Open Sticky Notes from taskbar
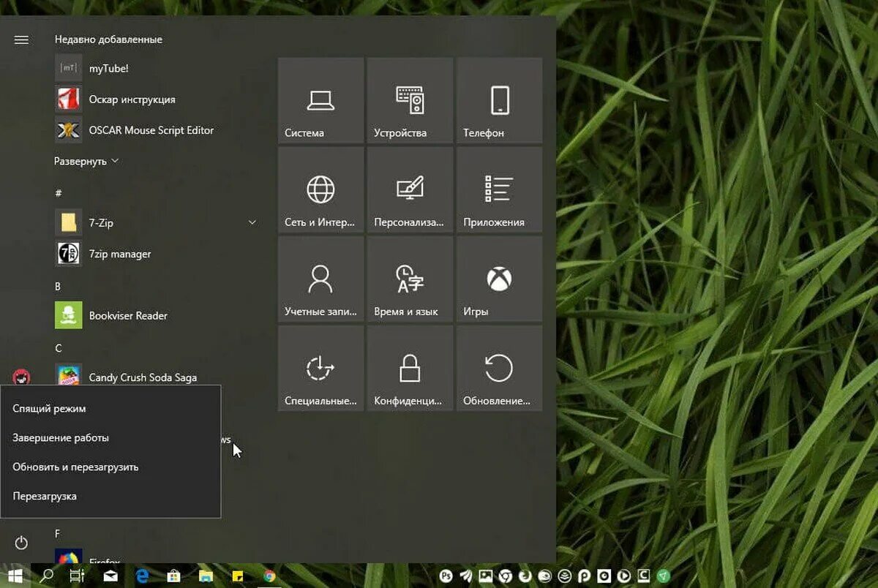The height and width of the screenshot is (588, 878). [x=237, y=576]
